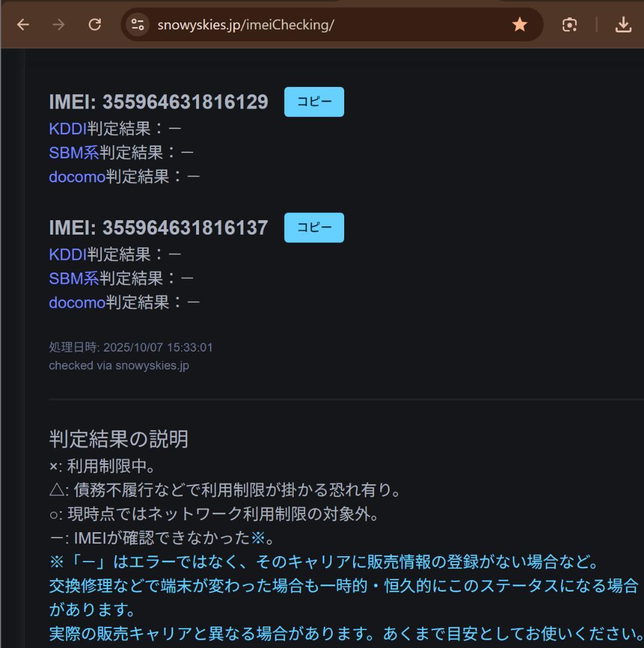The width and height of the screenshot is (644, 648).
Task: Click the address bar URL
Action: click(x=246, y=25)
